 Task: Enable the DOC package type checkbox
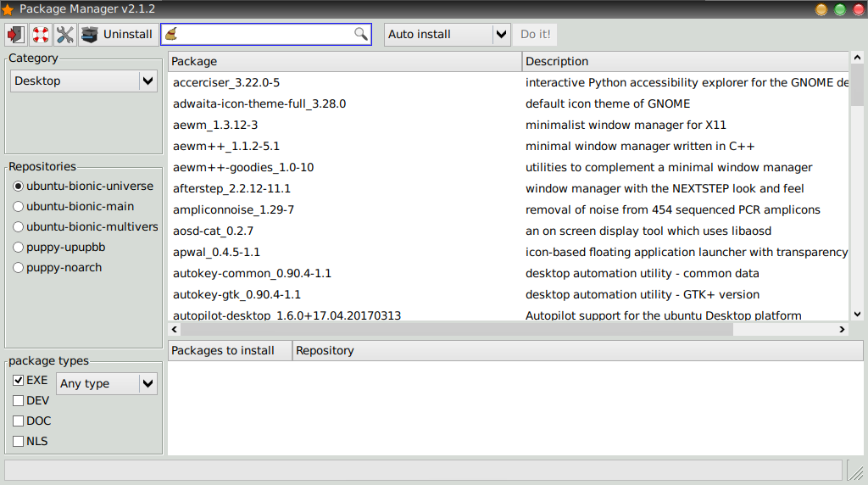[19, 421]
